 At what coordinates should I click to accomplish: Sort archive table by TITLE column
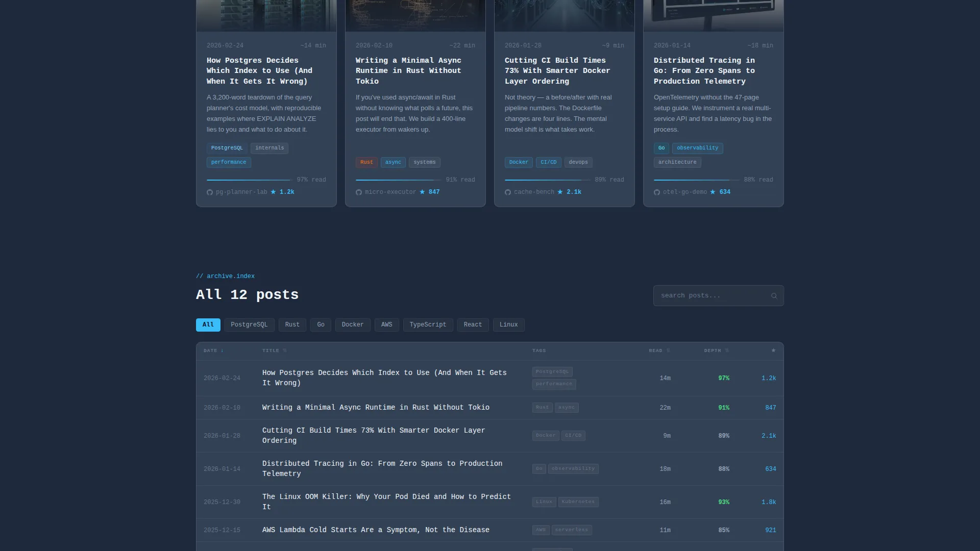point(275,350)
